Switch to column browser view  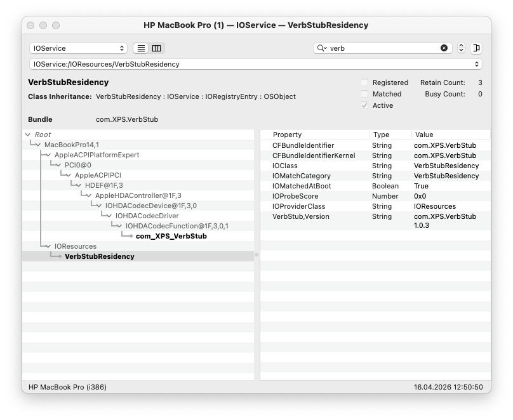[156, 48]
